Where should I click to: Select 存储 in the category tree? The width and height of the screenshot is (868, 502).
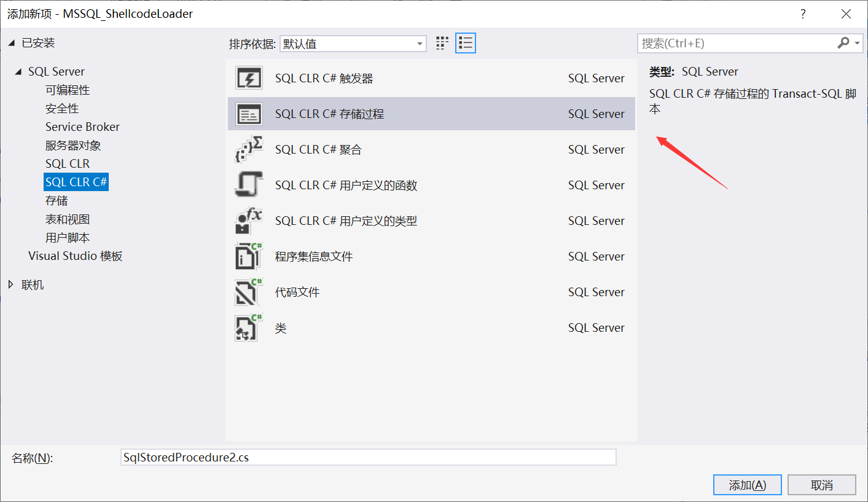tap(57, 201)
